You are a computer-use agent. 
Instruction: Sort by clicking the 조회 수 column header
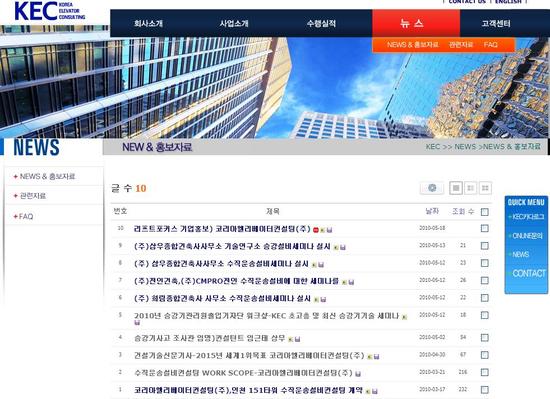(x=463, y=211)
